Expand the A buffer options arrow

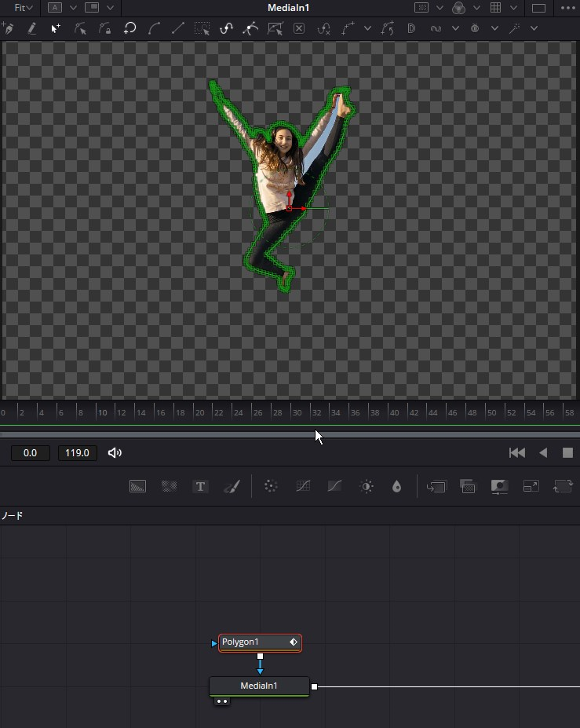point(73,8)
